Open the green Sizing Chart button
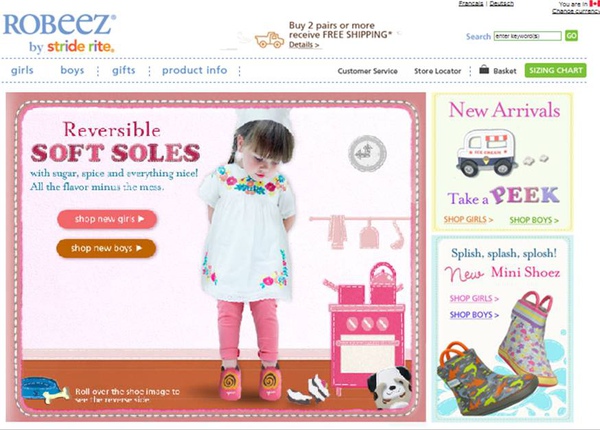 pyautogui.click(x=555, y=70)
